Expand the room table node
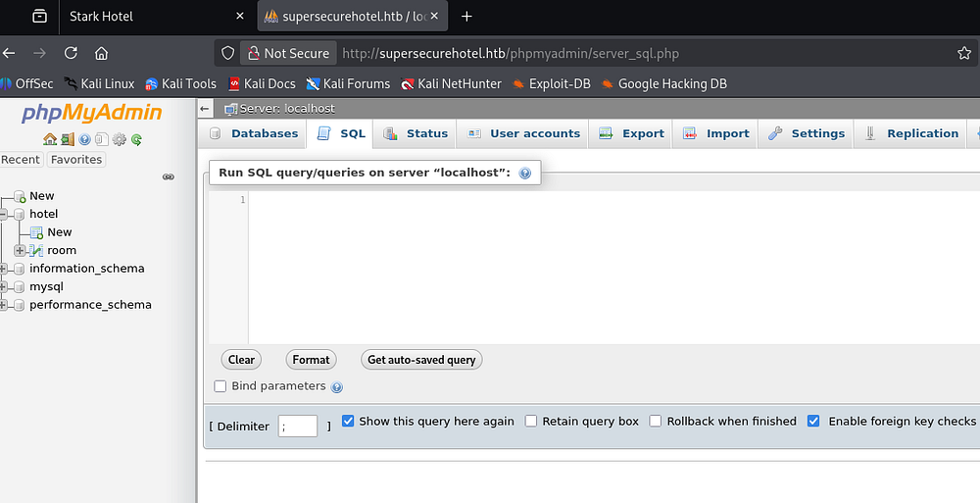This screenshot has width=980, height=503. (20, 250)
